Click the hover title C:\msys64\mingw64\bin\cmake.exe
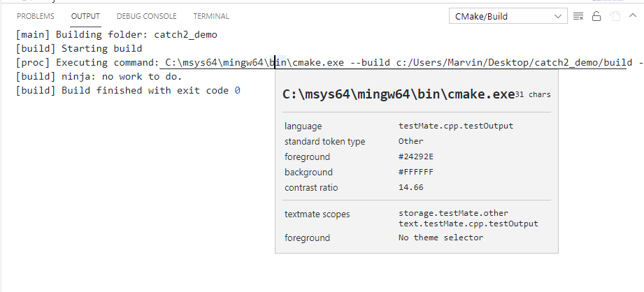644x292 pixels. pyautogui.click(x=399, y=94)
